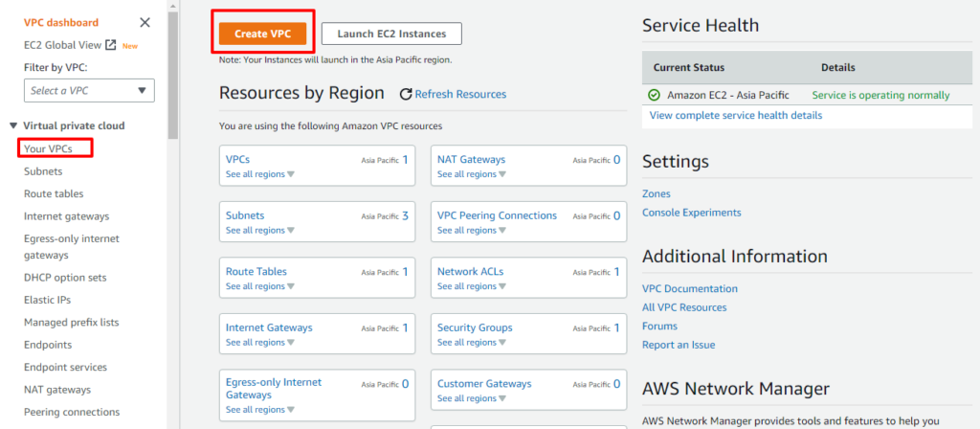Click the Asia Pacific count 1 on VPCs card
The height and width of the screenshot is (429, 980).
point(405,160)
